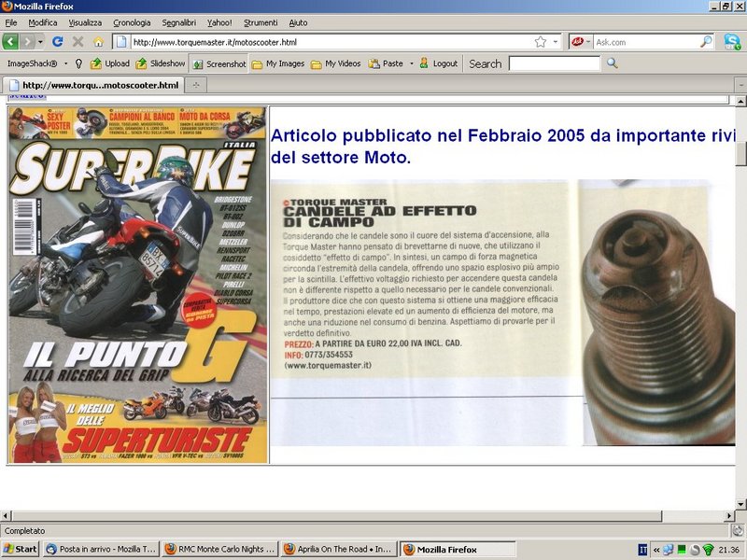
Task: Click the horizontal scrollbar left arrow
Action: tap(6, 516)
